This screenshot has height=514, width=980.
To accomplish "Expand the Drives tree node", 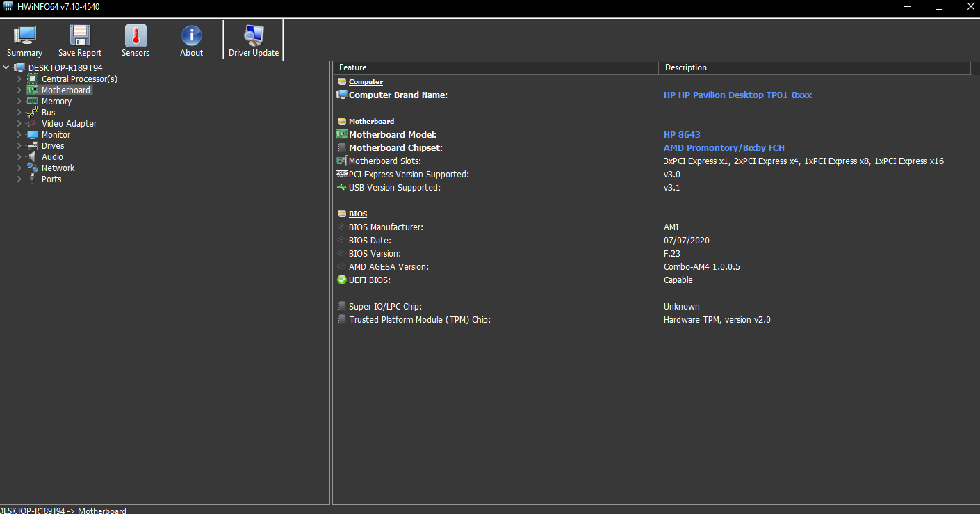I will (x=19, y=145).
